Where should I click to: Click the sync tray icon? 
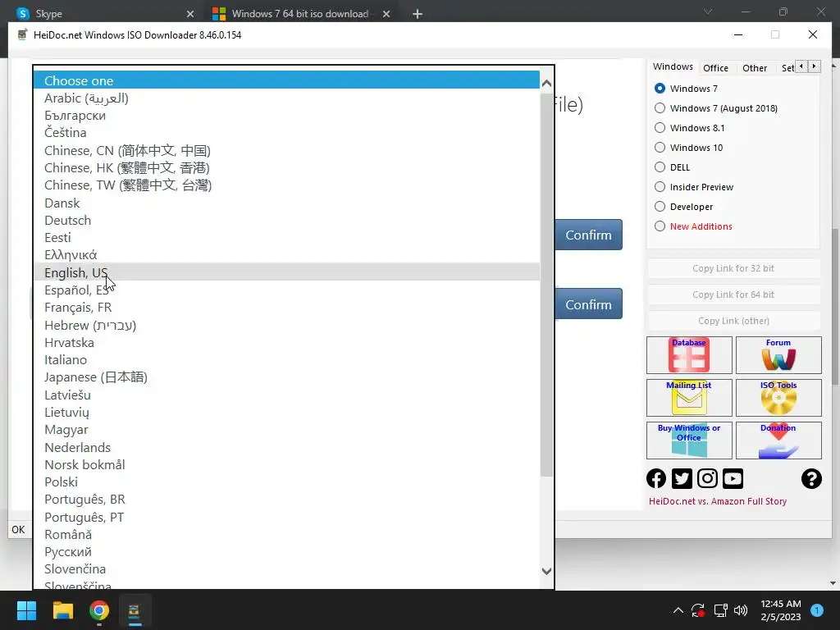(698, 610)
